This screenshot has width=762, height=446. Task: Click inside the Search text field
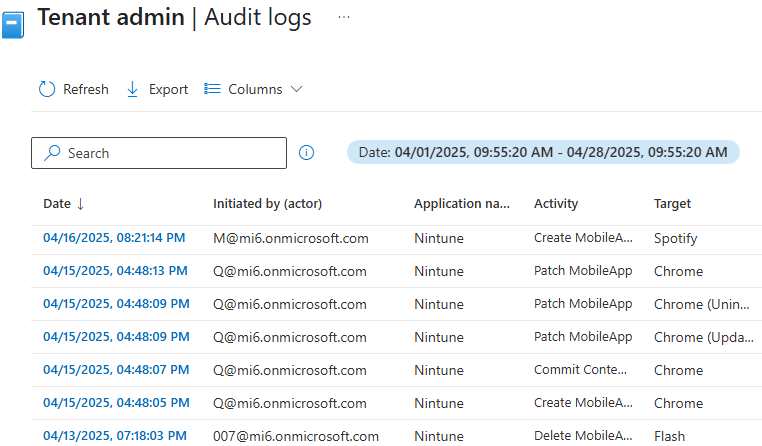click(170, 153)
